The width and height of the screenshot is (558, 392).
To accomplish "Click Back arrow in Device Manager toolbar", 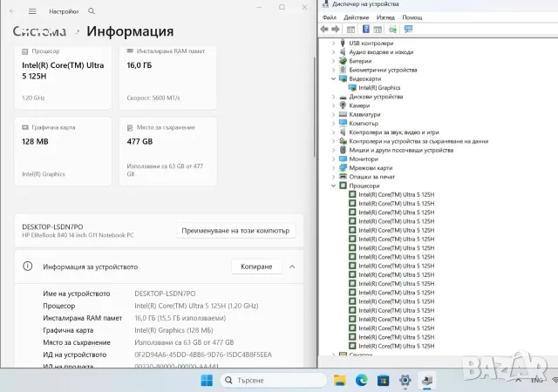I will (x=324, y=29).
